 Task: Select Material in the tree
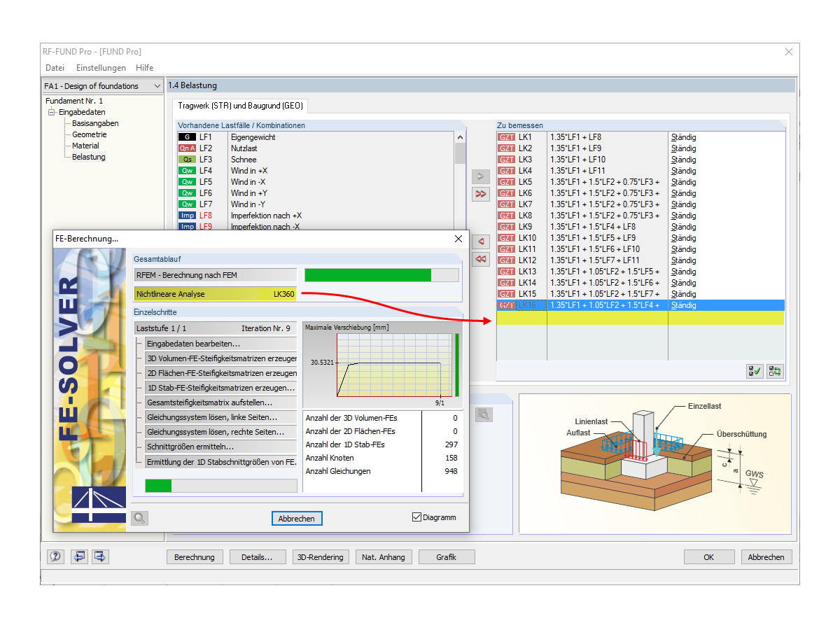[85, 146]
